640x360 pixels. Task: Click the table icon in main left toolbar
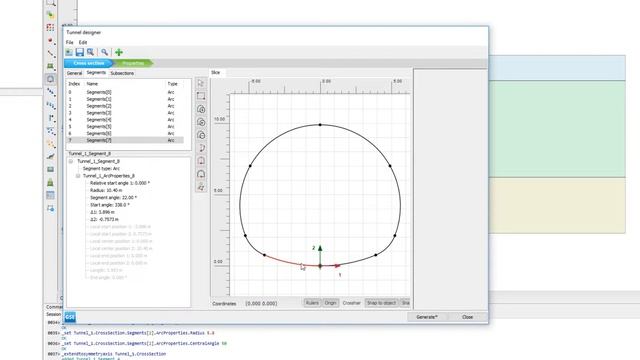click(50, 196)
